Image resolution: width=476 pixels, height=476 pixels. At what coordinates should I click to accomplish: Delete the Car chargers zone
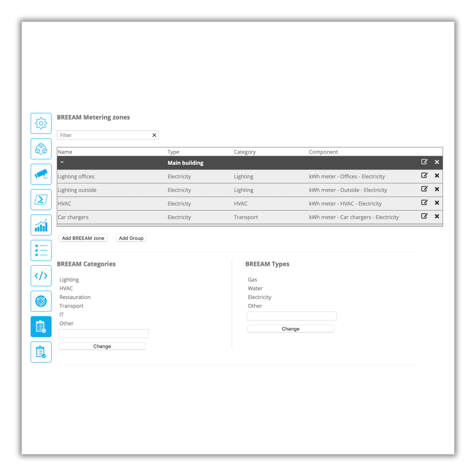tap(437, 217)
